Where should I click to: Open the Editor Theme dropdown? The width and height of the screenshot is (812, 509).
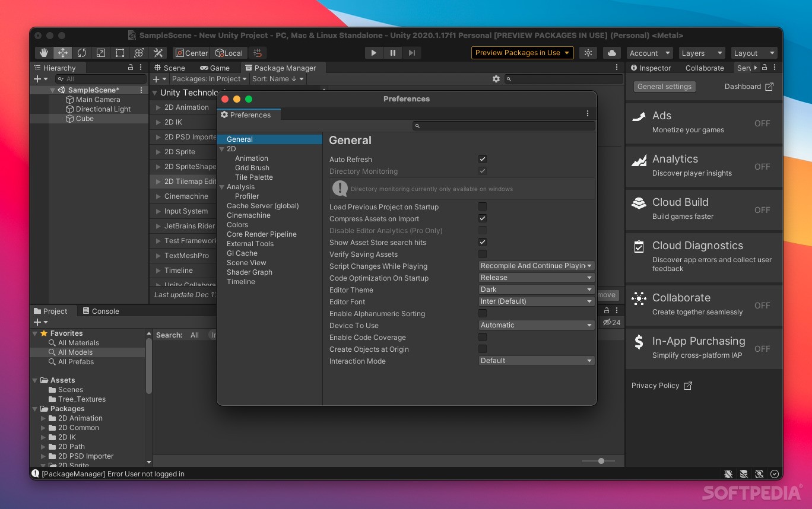tap(536, 290)
